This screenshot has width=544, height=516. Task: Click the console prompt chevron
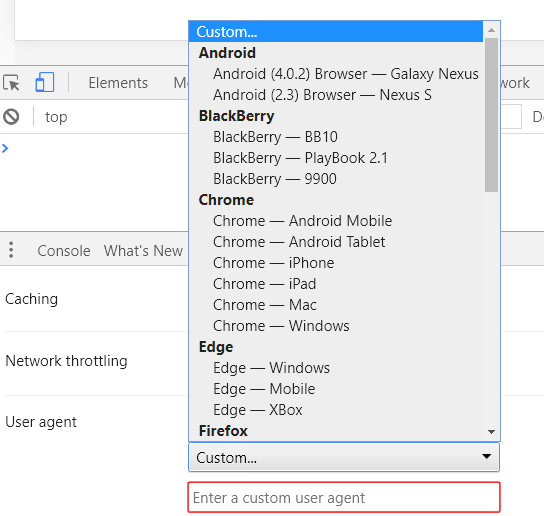(5, 148)
